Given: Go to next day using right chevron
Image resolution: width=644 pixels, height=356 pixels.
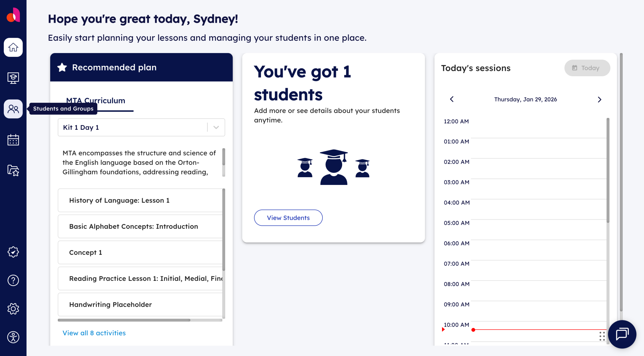Looking at the screenshot, I should pos(599,100).
